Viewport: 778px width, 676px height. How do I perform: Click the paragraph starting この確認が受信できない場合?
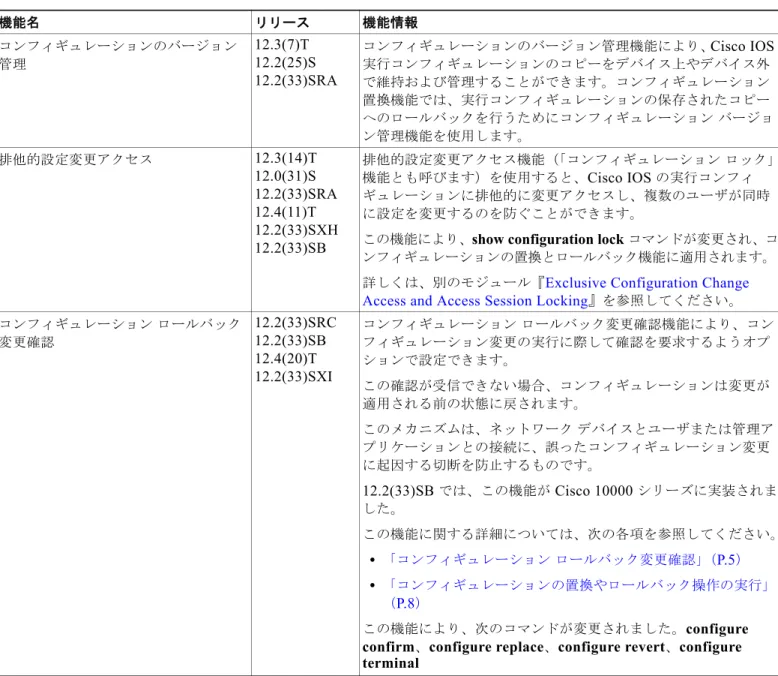tap(566, 394)
